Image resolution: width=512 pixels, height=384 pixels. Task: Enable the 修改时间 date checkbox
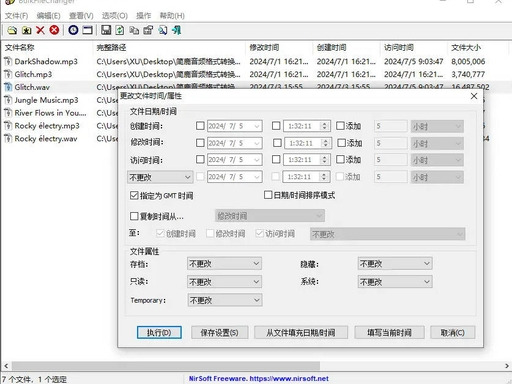[x=200, y=143]
